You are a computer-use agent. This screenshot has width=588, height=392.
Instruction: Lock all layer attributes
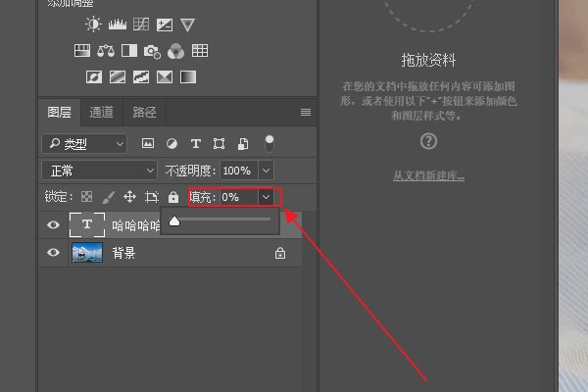tap(173, 197)
